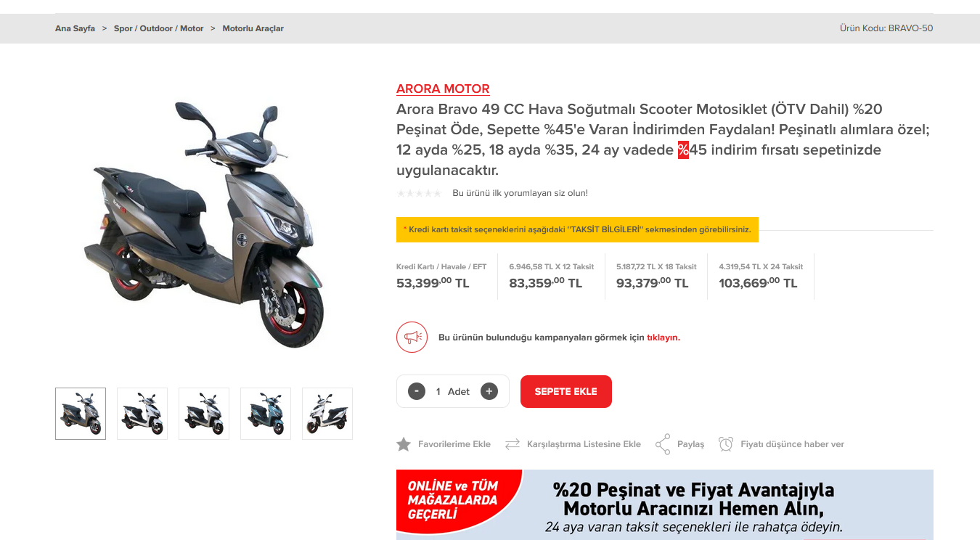Viewport: 980px width, 540px height.
Task: Select the blue scooter thumbnail
Action: (266, 414)
